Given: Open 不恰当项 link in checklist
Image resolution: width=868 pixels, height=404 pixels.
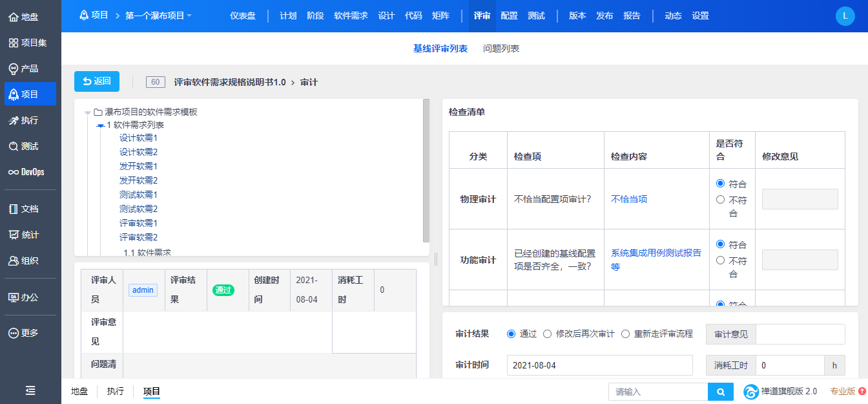Looking at the screenshot, I should tap(629, 199).
